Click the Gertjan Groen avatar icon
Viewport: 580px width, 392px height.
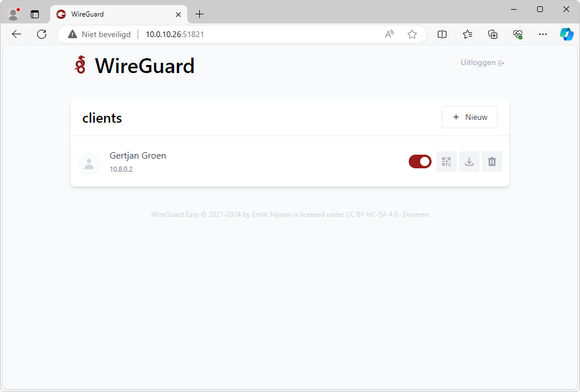[89, 164]
